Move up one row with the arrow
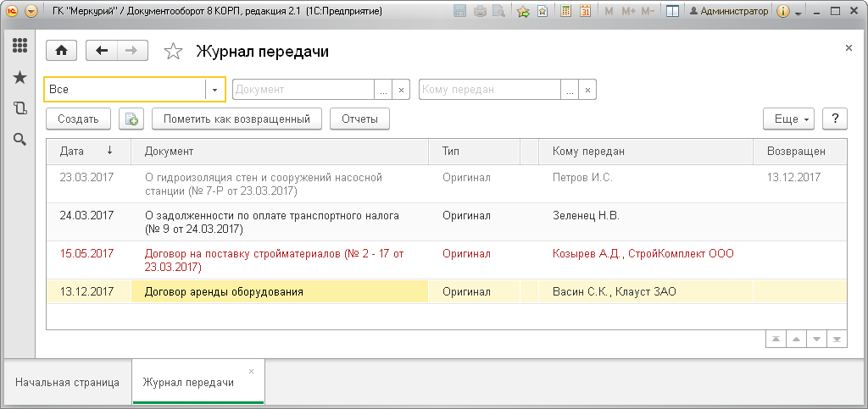The width and height of the screenshot is (868, 409). point(796,340)
